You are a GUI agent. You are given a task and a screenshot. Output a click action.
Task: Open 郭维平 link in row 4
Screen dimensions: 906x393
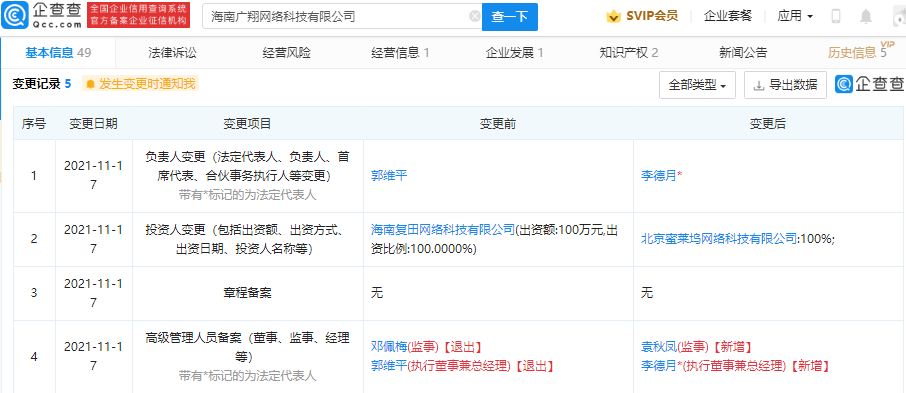click(x=389, y=365)
